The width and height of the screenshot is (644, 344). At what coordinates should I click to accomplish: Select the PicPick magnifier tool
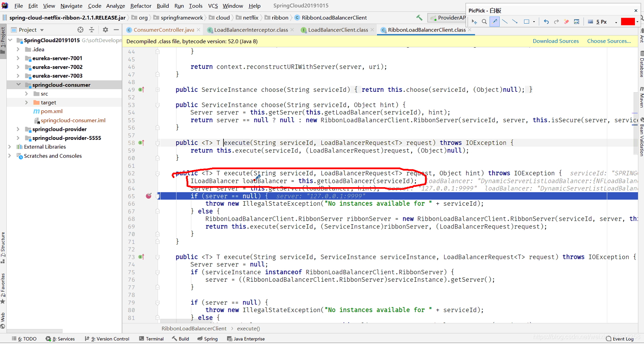pyautogui.click(x=484, y=22)
